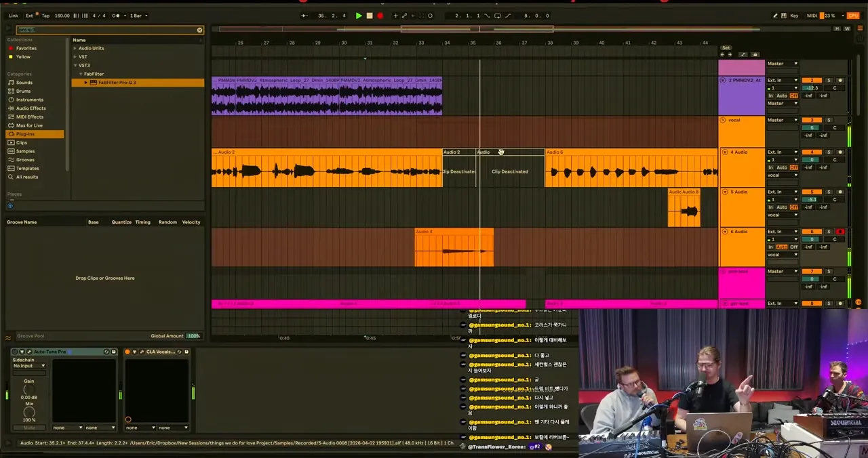This screenshot has width=868, height=458.
Task: Open the MIDI Effects category
Action: [30, 117]
